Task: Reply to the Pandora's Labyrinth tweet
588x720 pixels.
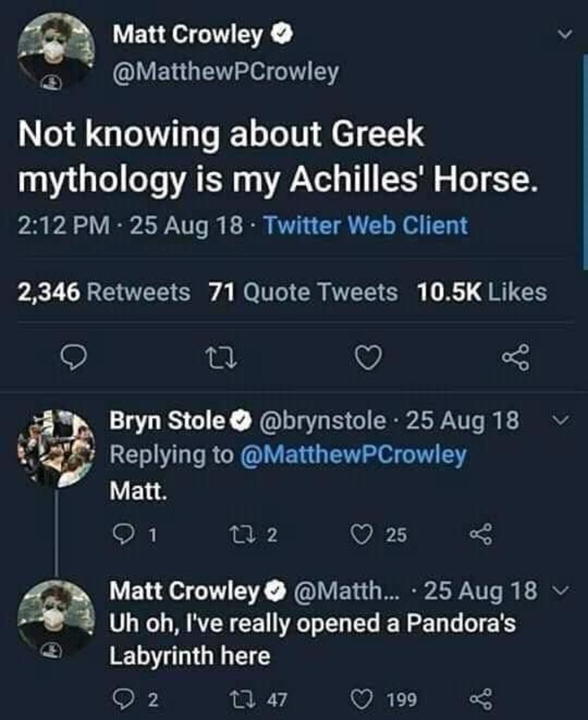Action: pos(121,699)
